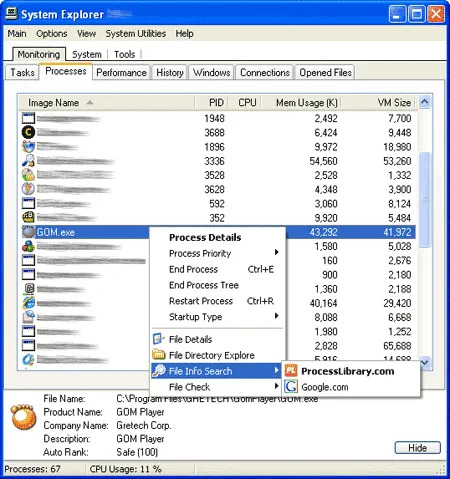Click the GOM.exe process icon
This screenshot has width=450, height=479.
pyautogui.click(x=28, y=232)
